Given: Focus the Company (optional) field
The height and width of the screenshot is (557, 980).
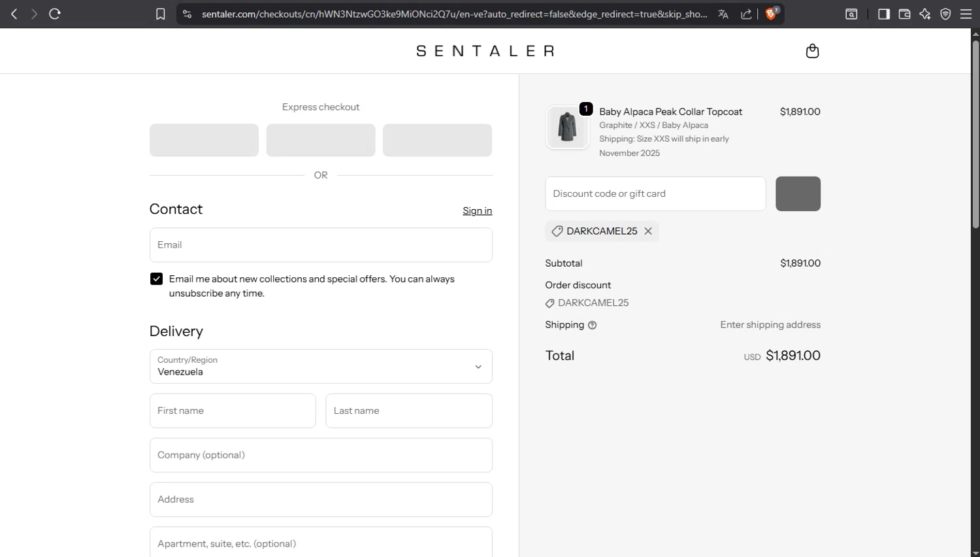Looking at the screenshot, I should pos(321,455).
